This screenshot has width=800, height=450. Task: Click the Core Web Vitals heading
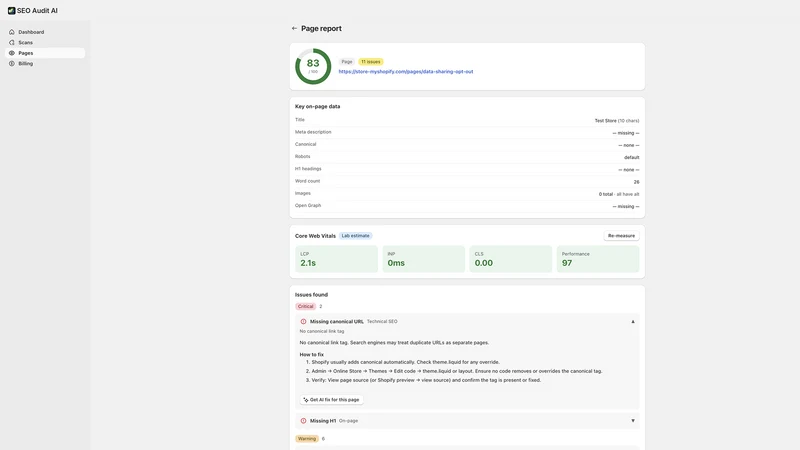(x=315, y=236)
